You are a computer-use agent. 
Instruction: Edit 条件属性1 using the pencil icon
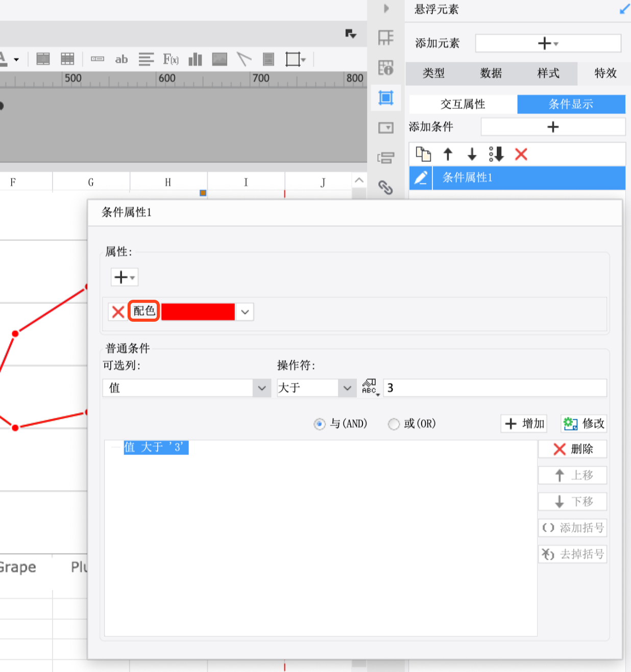click(421, 178)
